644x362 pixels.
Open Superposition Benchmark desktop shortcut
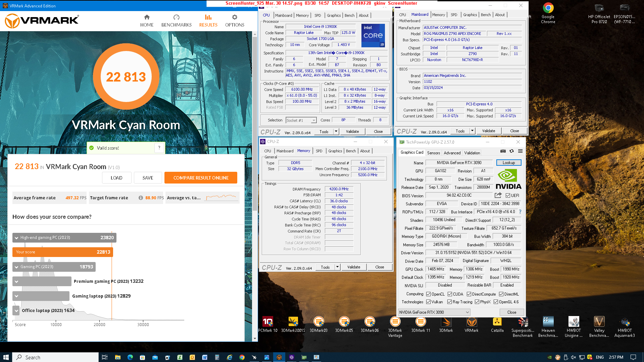[523, 327]
